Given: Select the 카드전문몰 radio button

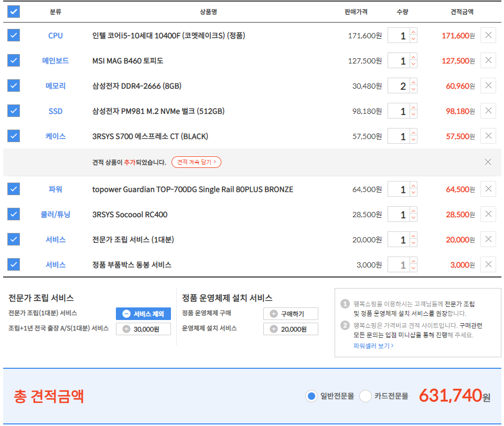Looking at the screenshot, I should tap(365, 396).
